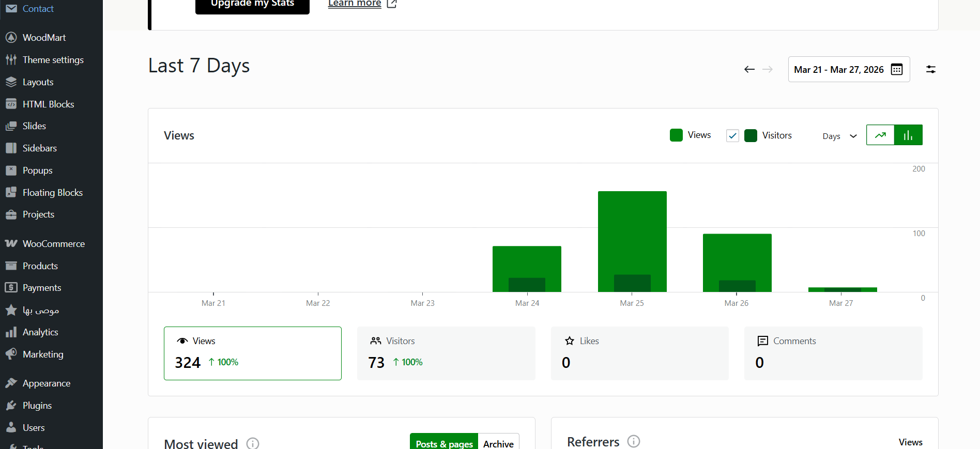Click the Most viewed info icon
980x449 pixels.
pos(253,443)
